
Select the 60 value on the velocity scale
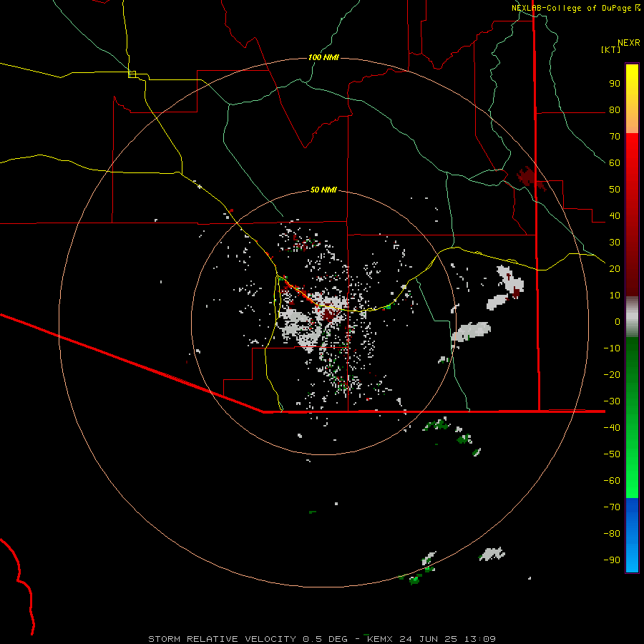tap(615, 163)
